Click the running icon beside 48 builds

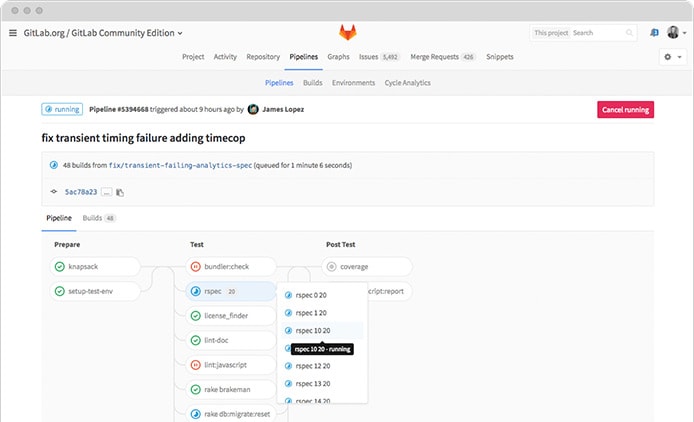click(54, 165)
